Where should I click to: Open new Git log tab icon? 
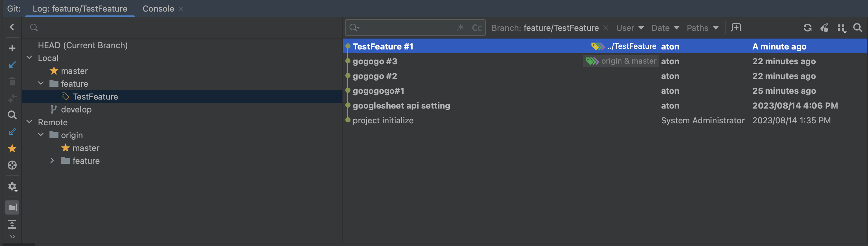736,28
